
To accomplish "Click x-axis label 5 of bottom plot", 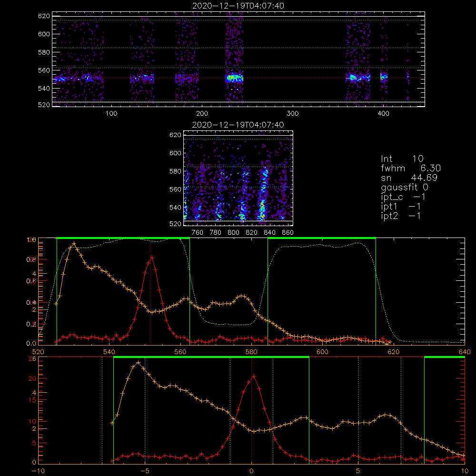I will tap(358, 471).
